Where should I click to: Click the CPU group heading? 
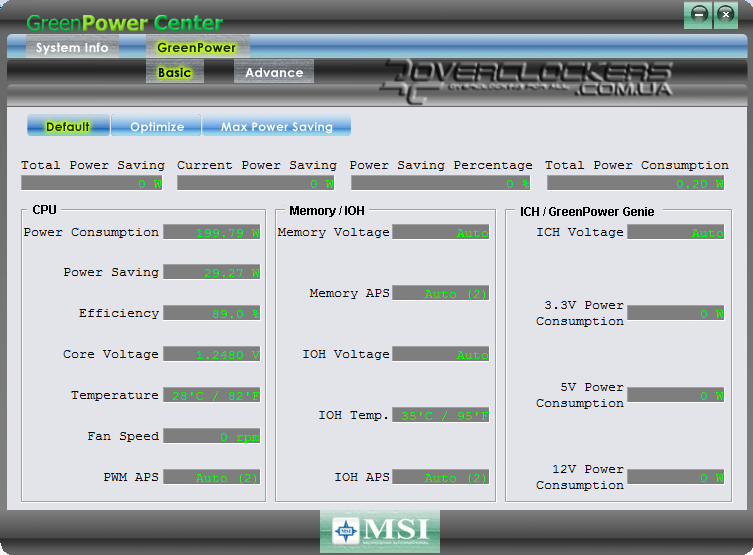click(44, 210)
